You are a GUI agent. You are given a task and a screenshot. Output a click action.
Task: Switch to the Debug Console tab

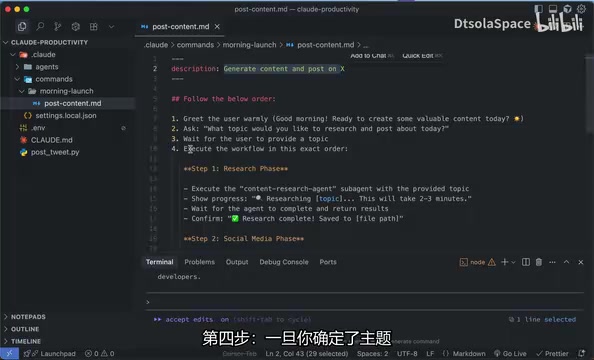[x=284, y=262]
